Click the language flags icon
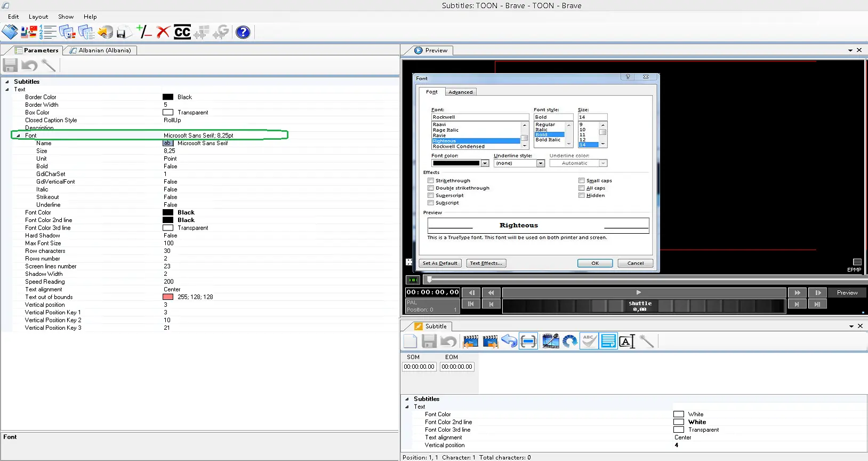 pyautogui.click(x=29, y=33)
